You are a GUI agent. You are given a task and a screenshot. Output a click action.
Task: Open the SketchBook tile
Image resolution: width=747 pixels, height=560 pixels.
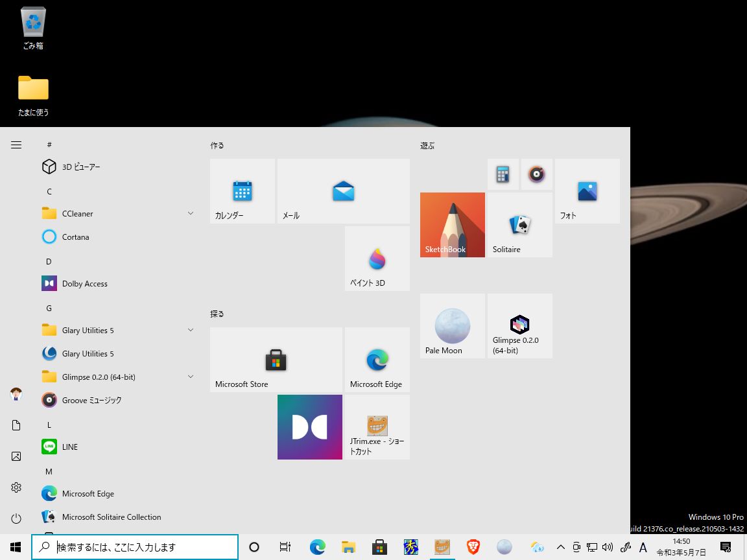[453, 225]
